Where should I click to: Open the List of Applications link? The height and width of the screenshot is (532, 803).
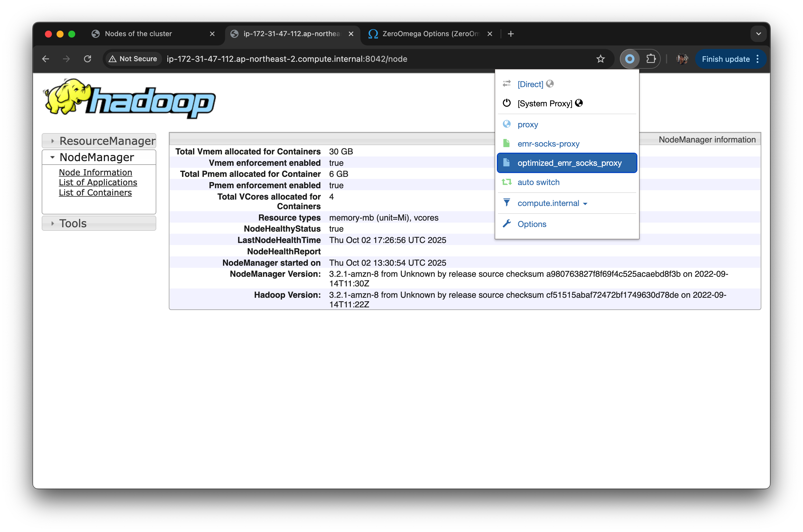98,183
